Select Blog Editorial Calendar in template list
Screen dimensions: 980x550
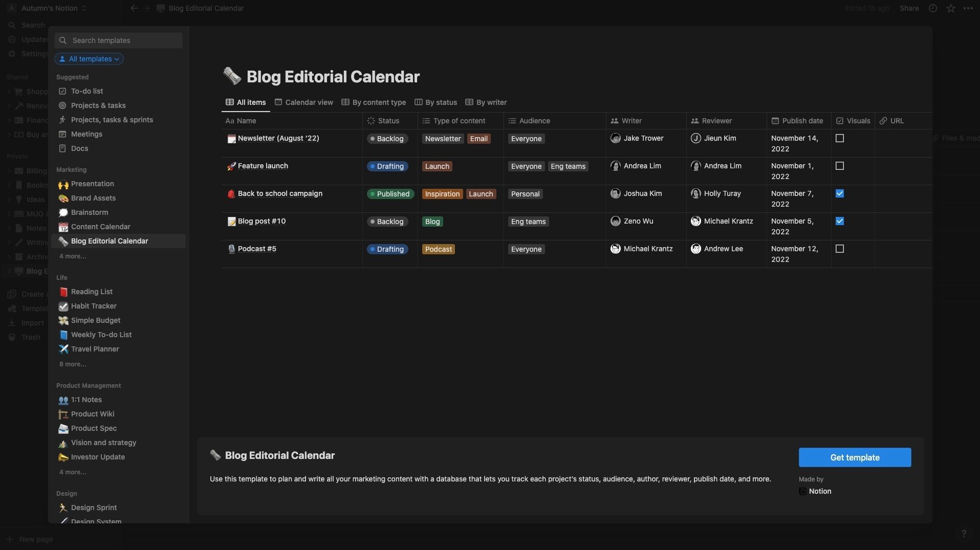[x=119, y=241]
